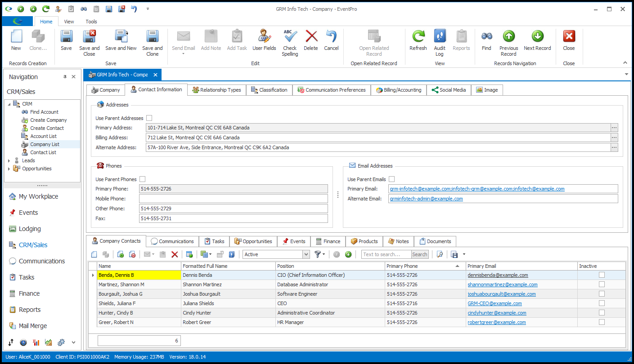Collapse the ribbon with the chevron
Screen dimensions: 634x364
point(625,63)
